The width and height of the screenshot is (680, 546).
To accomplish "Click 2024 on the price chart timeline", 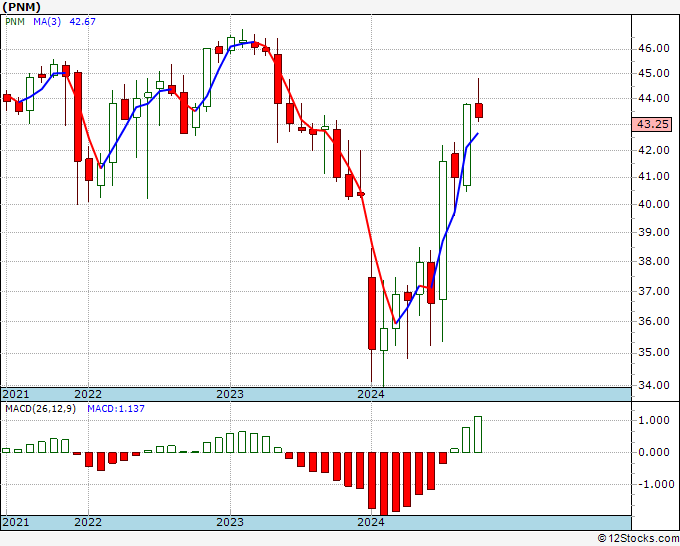I will (x=371, y=394).
